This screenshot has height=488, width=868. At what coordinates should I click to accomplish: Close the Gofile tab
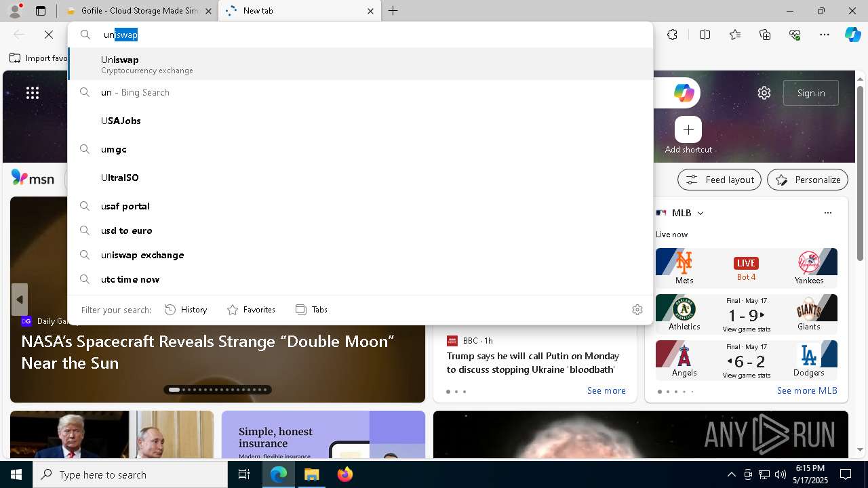pyautogui.click(x=209, y=11)
